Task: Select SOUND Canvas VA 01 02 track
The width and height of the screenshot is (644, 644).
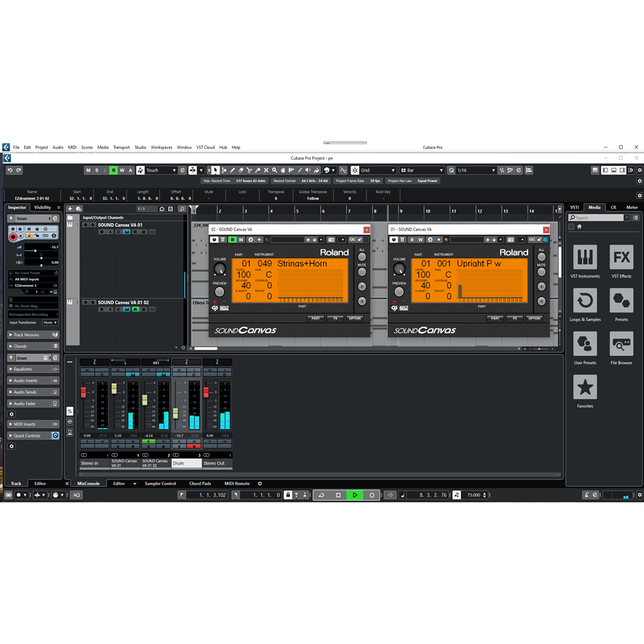Action: click(x=123, y=302)
